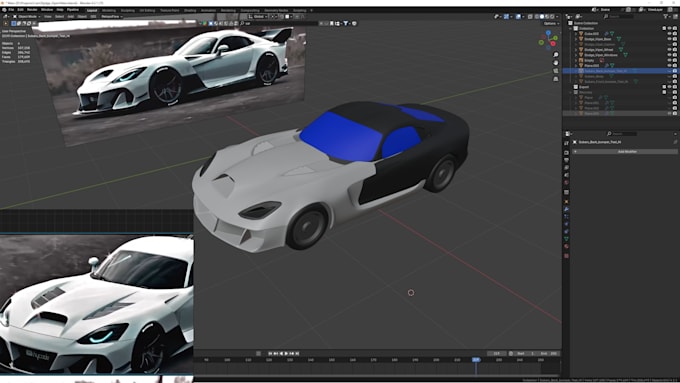Expand the Plane.002 outliner item
Image resolution: width=680 pixels, height=383 pixels.
point(575,108)
